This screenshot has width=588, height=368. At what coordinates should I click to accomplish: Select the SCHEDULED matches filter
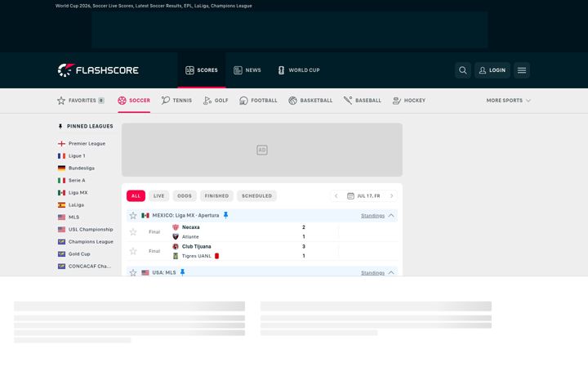[256, 195]
